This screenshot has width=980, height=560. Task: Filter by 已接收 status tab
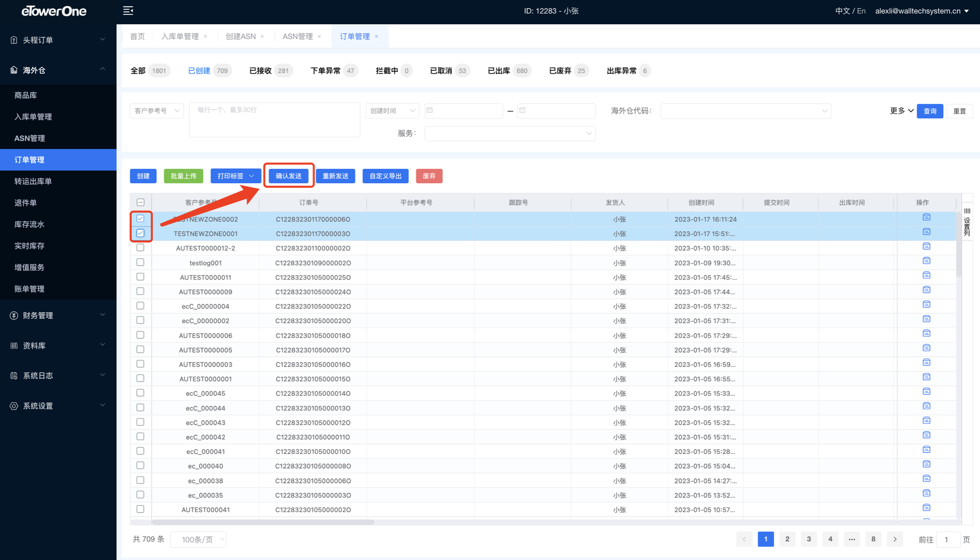click(271, 70)
